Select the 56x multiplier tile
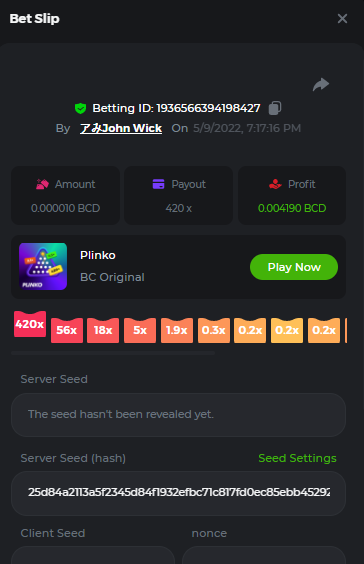This screenshot has height=564, width=364. (67, 330)
